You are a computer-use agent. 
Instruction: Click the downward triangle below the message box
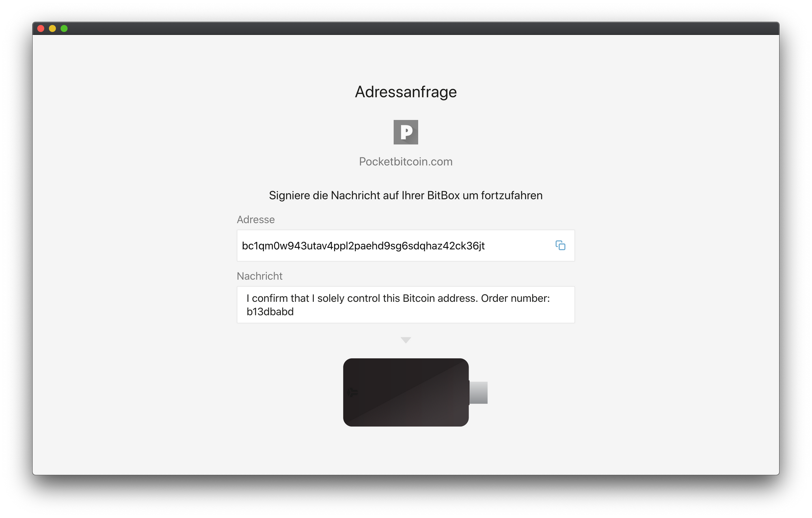click(x=406, y=340)
